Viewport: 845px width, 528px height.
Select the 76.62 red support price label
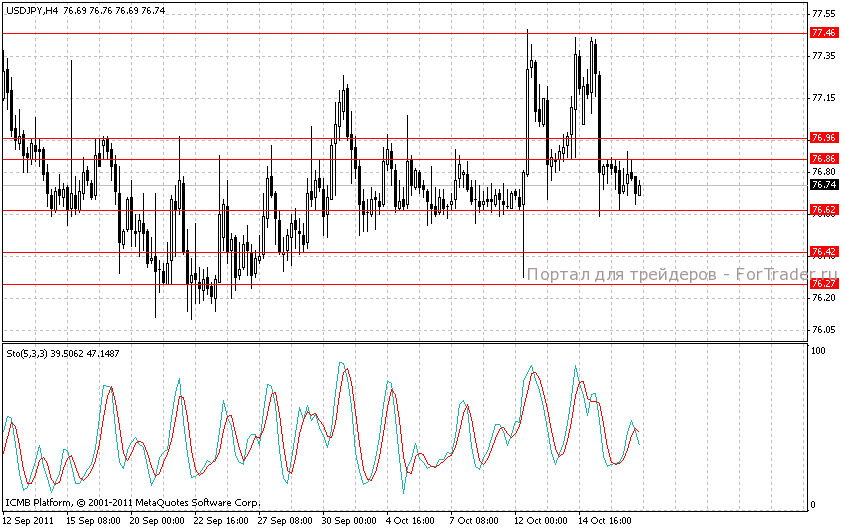pos(824,210)
